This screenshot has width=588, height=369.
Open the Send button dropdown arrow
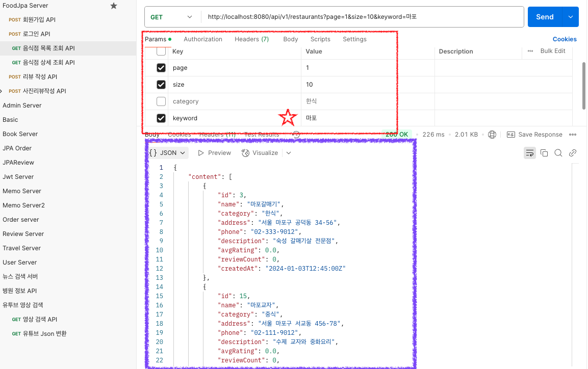click(570, 17)
